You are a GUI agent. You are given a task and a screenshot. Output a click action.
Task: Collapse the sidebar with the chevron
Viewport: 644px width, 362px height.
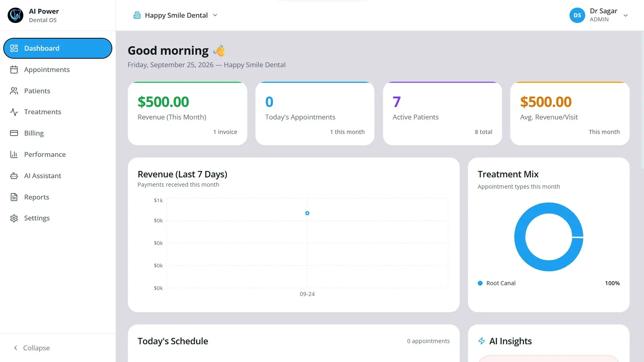click(x=16, y=348)
